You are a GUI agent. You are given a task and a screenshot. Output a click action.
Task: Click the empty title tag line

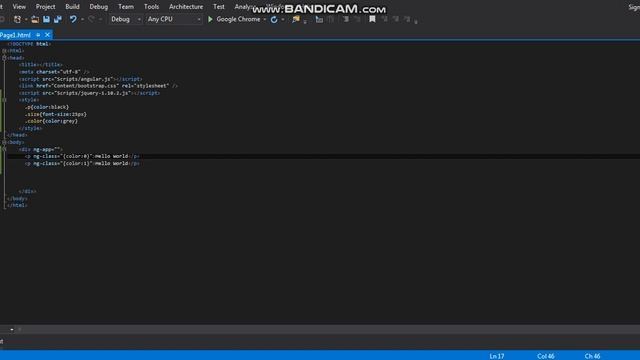click(x=40, y=64)
